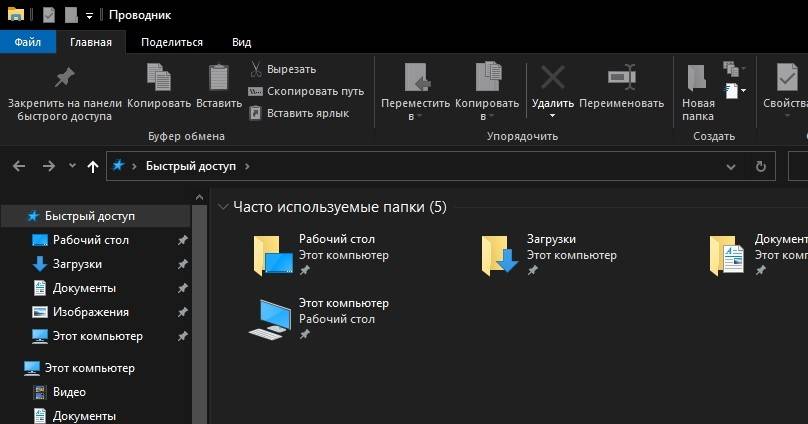
Task: Click the pin to Quick access ribbon icon
Action: 64,78
